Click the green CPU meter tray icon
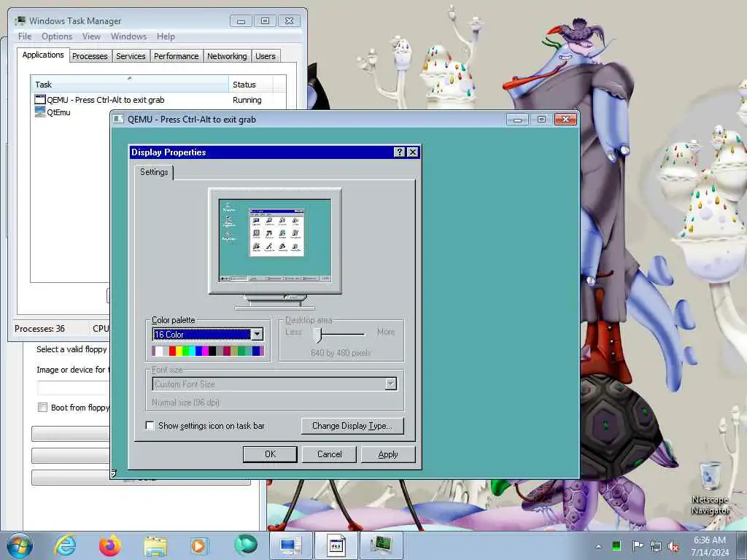This screenshot has width=747, height=560. pos(616,545)
